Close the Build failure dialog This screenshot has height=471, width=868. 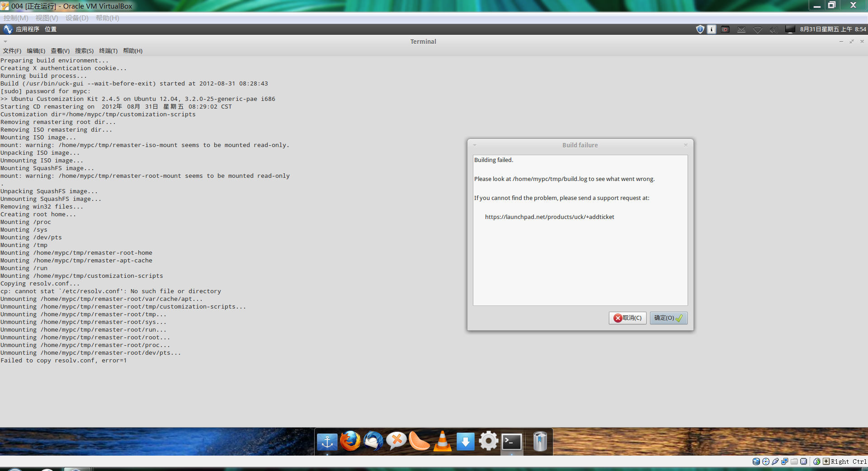[686, 145]
